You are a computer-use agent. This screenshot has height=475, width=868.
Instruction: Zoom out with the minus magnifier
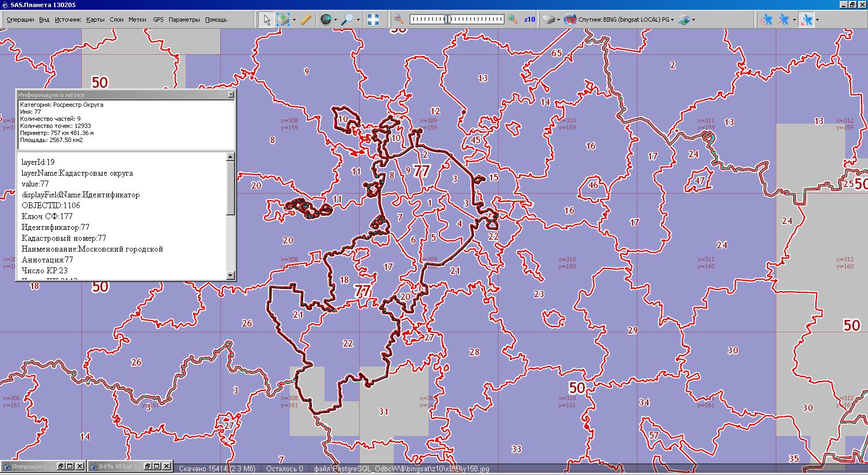click(399, 20)
